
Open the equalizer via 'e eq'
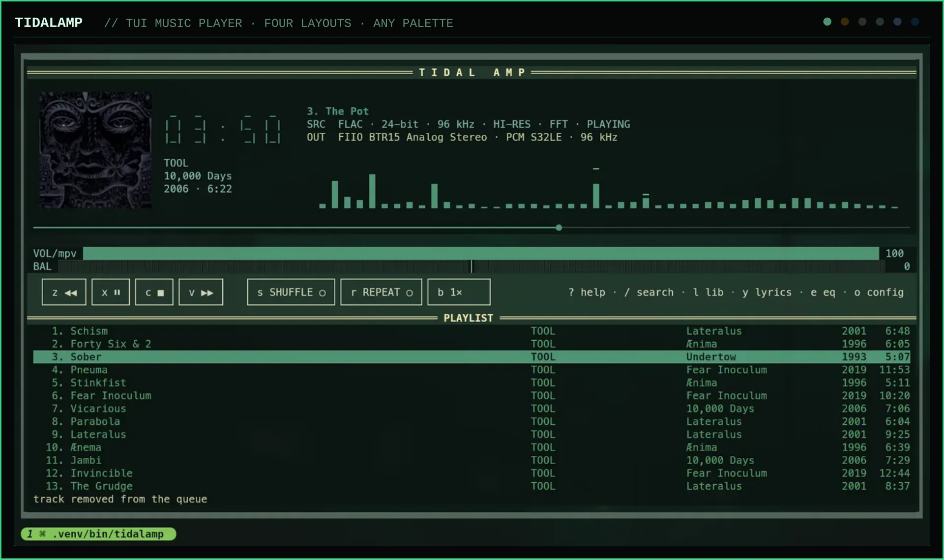point(823,293)
